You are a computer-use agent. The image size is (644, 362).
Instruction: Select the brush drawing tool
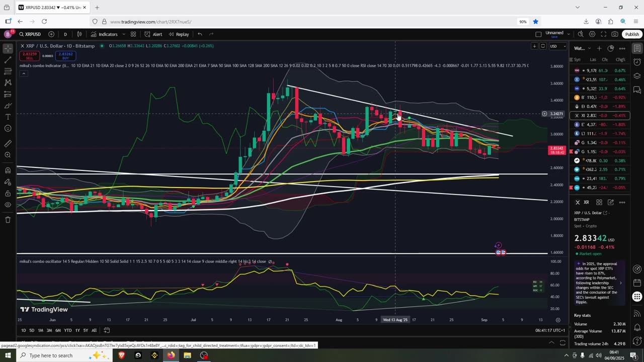click(x=8, y=106)
